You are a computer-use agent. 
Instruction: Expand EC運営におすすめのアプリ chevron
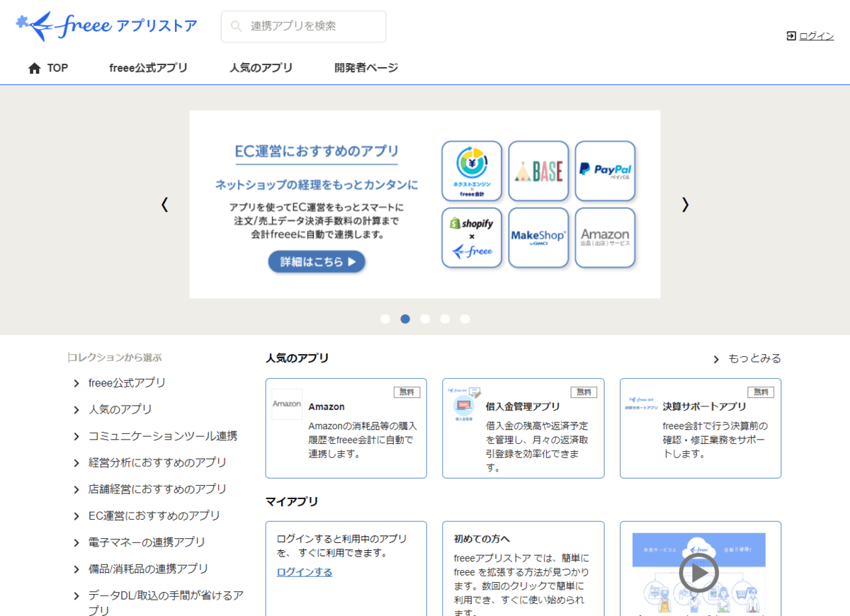coord(76,516)
